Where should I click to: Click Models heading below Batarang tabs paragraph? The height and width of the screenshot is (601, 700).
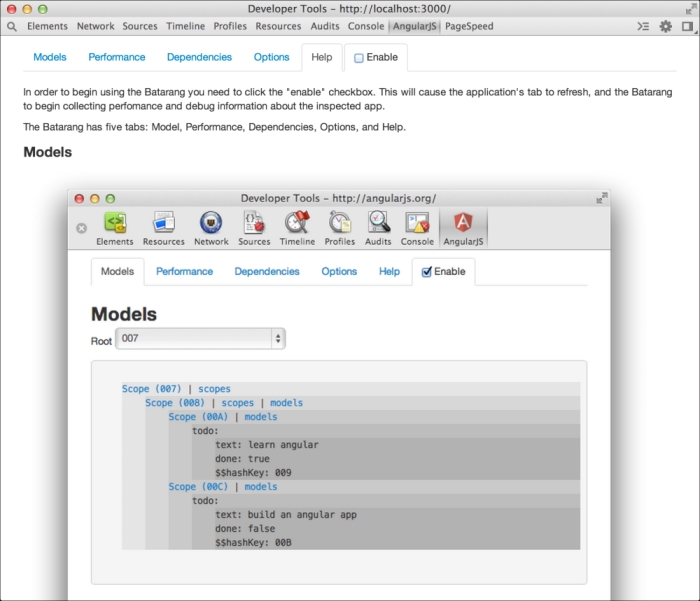pos(47,152)
